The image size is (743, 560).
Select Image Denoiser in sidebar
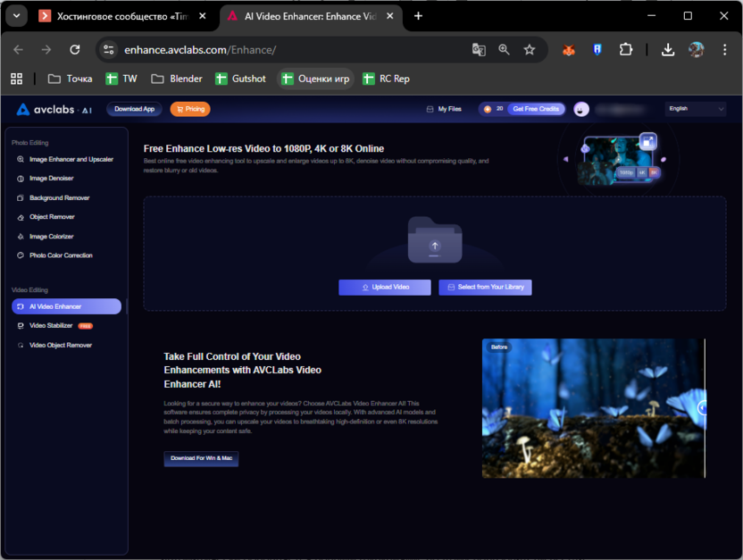click(51, 179)
